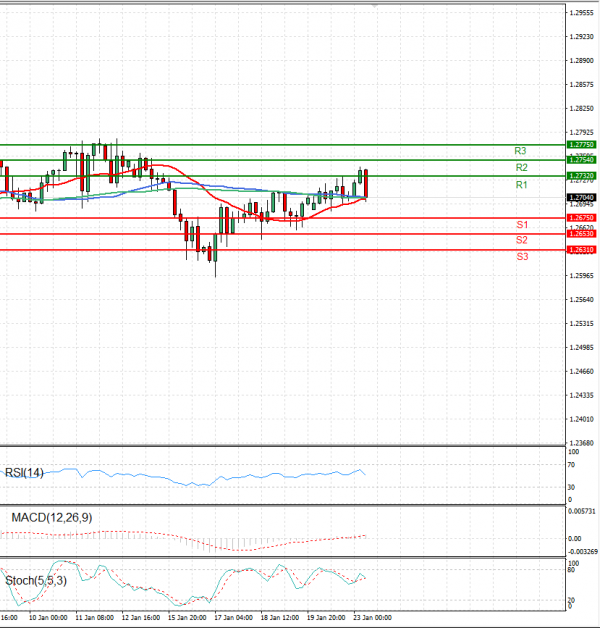The height and width of the screenshot is (628, 600).
Task: Click the MACD -0.003269 scale value
Action: [583, 552]
